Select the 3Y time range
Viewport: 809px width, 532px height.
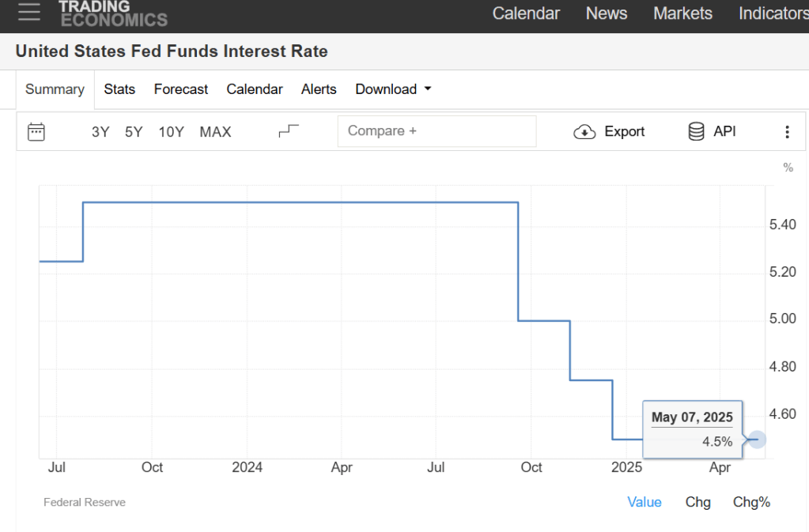(x=100, y=132)
